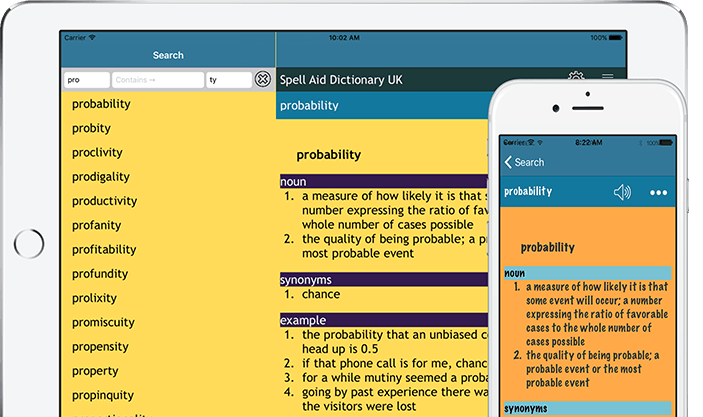Image resolution: width=703 pixels, height=417 pixels.
Task: Click the Search title on iPad
Action: point(168,55)
